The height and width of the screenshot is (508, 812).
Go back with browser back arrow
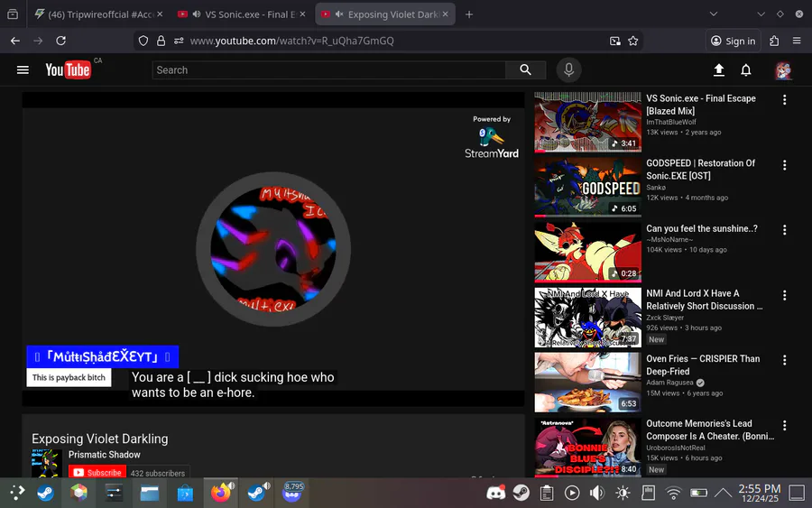[x=15, y=41]
